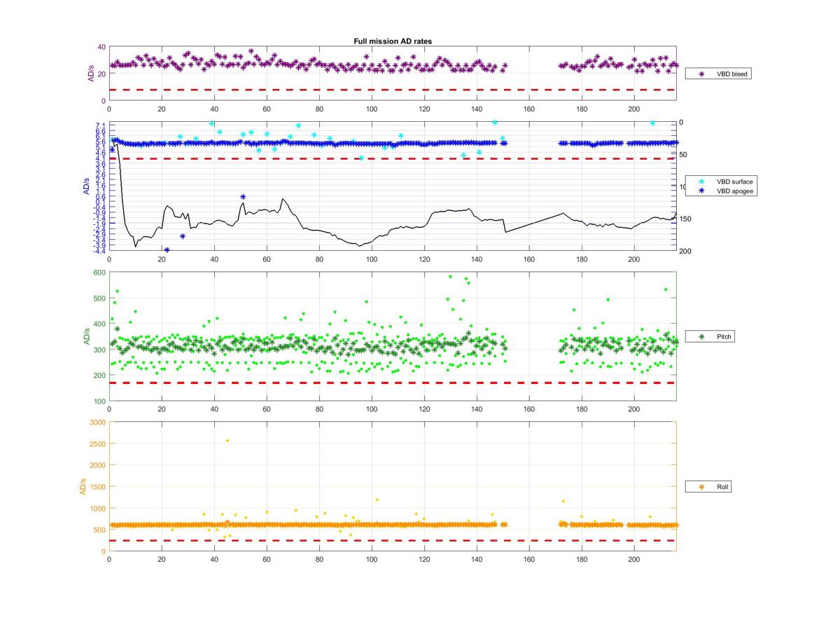840x620 pixels.
Task: Click red dashed threshold line in Pitch plot
Action: (x=393, y=383)
